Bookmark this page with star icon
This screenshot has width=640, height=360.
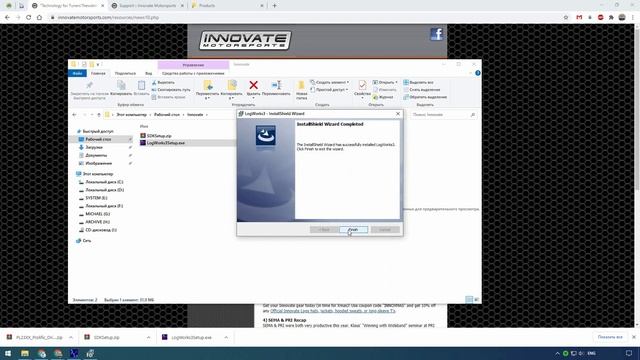(566, 18)
